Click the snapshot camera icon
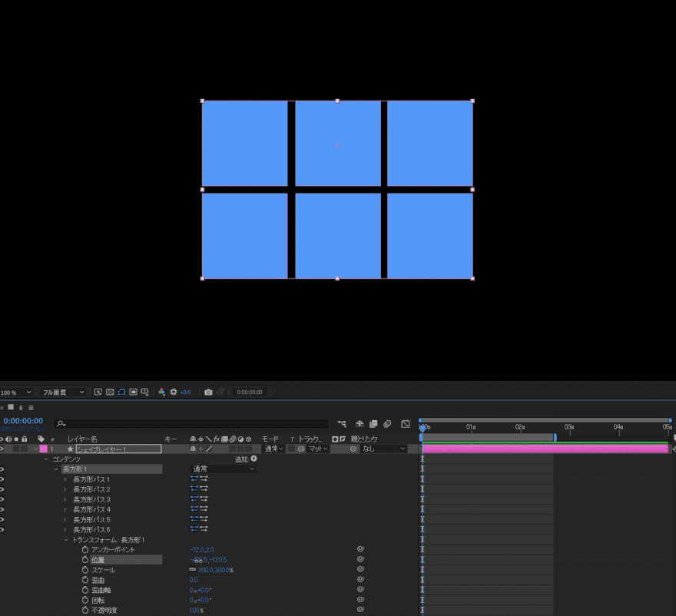This screenshot has width=676, height=616. [x=208, y=392]
